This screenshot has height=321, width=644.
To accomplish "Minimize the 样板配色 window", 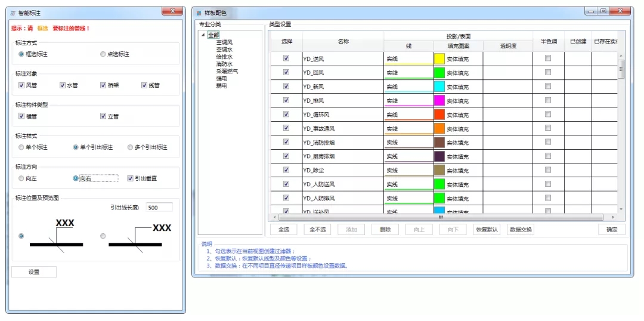I will click(592, 11).
